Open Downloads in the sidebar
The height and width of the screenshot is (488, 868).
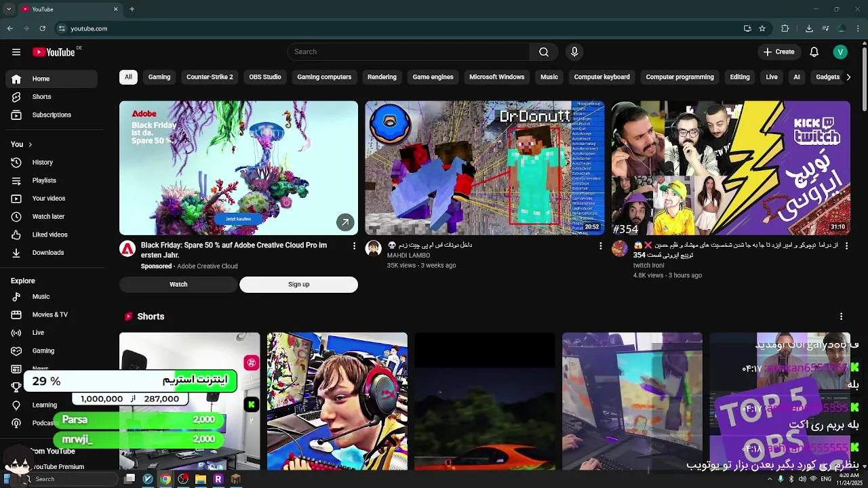pyautogui.click(x=52, y=253)
